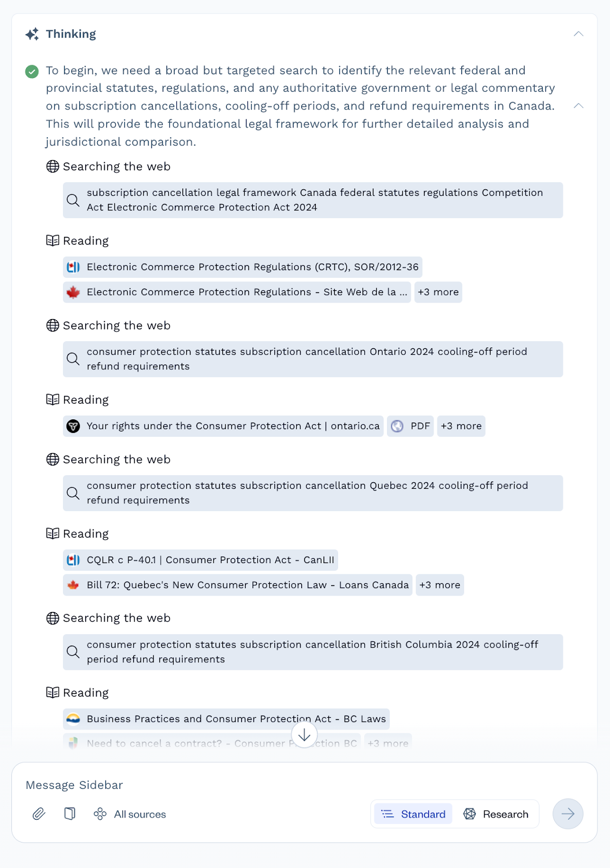This screenshot has width=610, height=868.
Task: Open CQLR c P-40.1 CanLII source
Action: point(200,560)
